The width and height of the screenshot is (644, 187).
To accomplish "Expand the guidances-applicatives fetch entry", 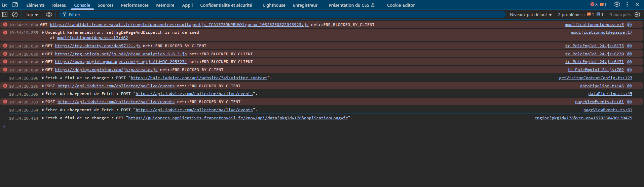I will (43, 118).
